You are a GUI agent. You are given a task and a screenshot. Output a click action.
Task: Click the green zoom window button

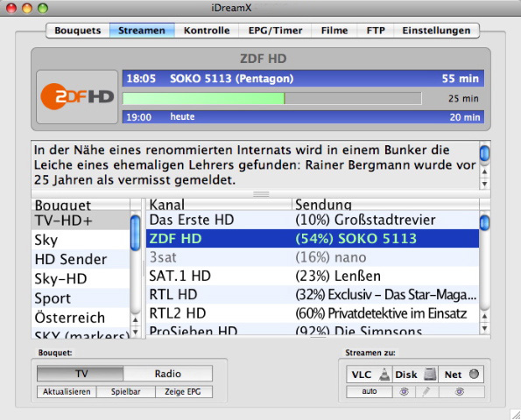coord(43,8)
